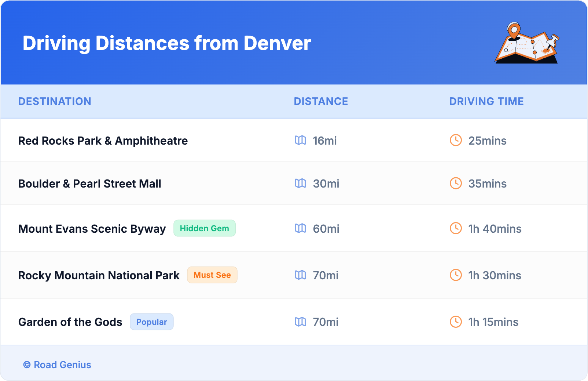
Task: Select the Hidden Gem badge
Action: pyautogui.click(x=204, y=228)
